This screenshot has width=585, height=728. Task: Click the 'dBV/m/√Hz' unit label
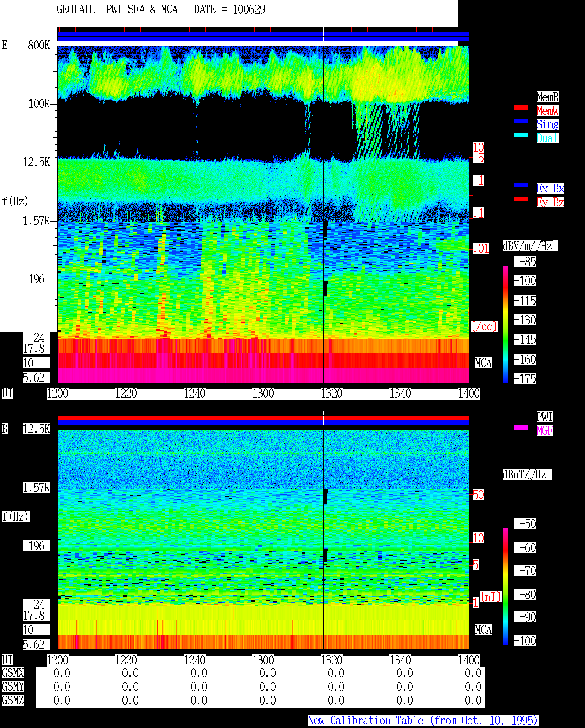(x=530, y=246)
